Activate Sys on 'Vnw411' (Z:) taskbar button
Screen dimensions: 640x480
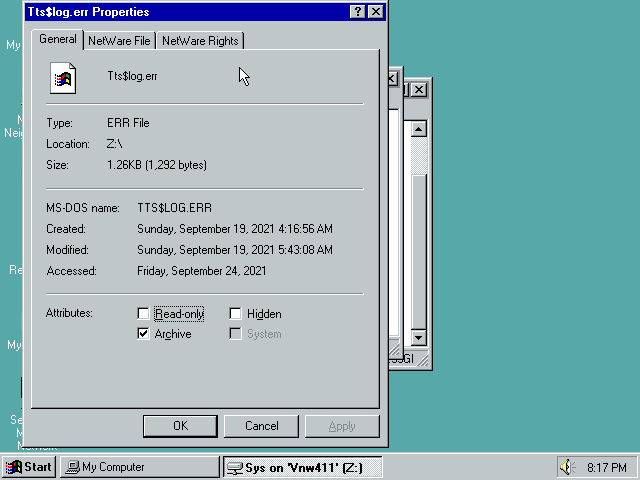click(303, 467)
